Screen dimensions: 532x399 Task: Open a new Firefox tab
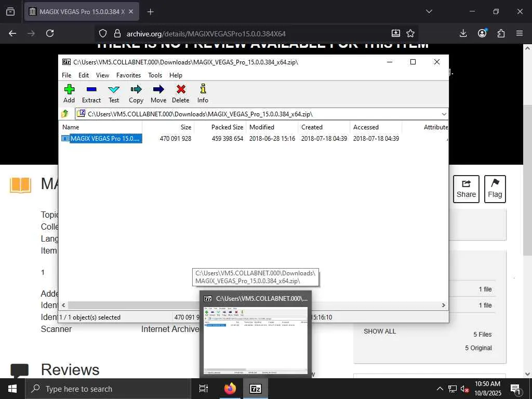(150, 12)
